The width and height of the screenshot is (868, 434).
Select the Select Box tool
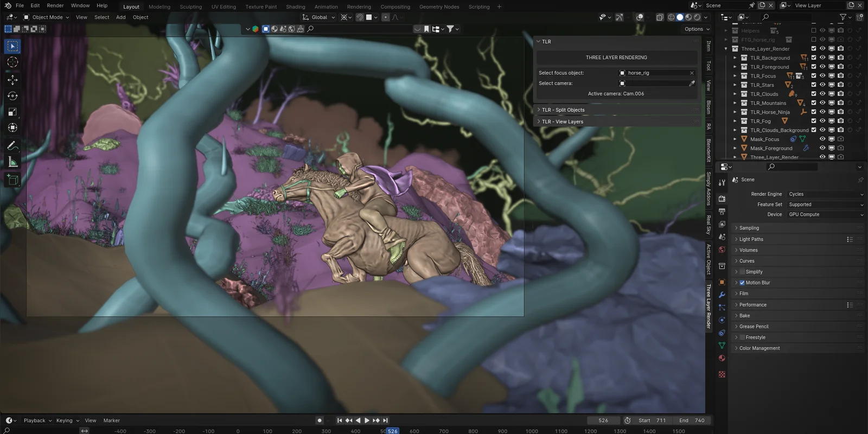12,46
